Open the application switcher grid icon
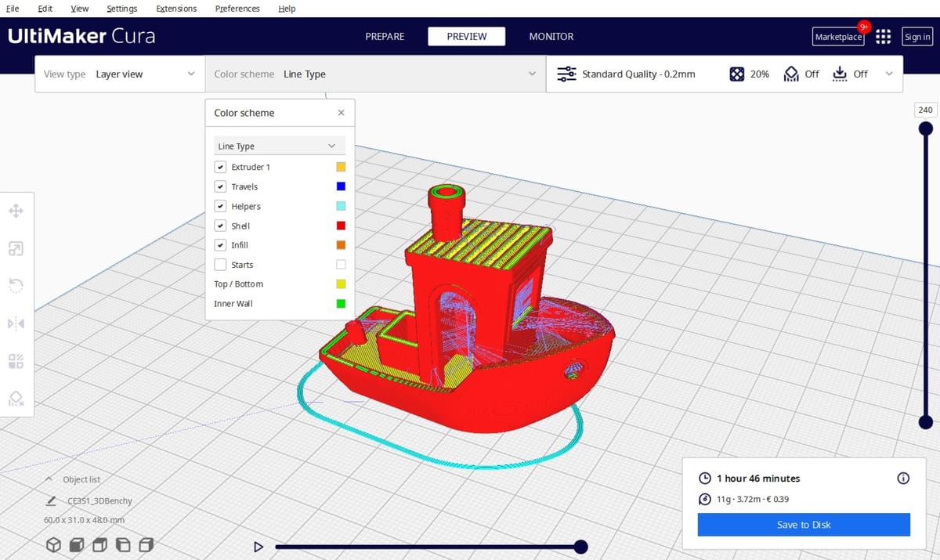The image size is (940, 560). pos(884,37)
